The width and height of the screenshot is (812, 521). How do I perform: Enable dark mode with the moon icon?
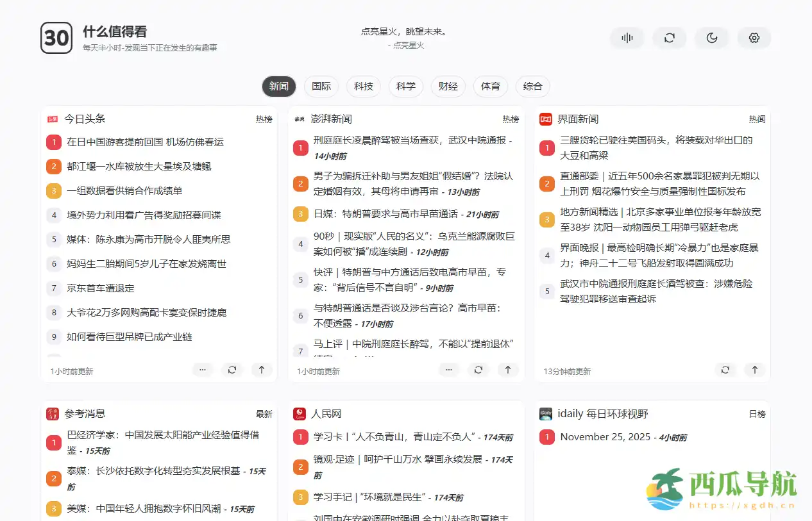[x=712, y=38]
